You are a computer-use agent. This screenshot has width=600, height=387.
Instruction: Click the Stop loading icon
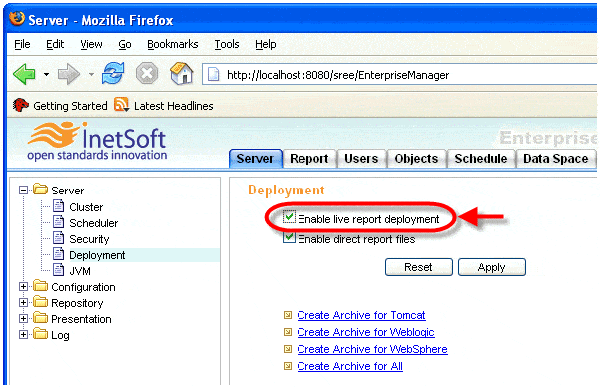[x=147, y=73]
